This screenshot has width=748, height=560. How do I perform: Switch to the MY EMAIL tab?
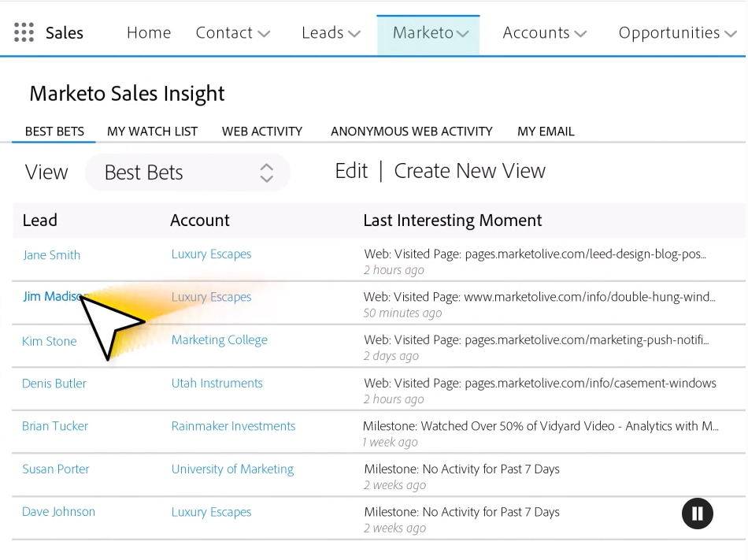click(546, 132)
